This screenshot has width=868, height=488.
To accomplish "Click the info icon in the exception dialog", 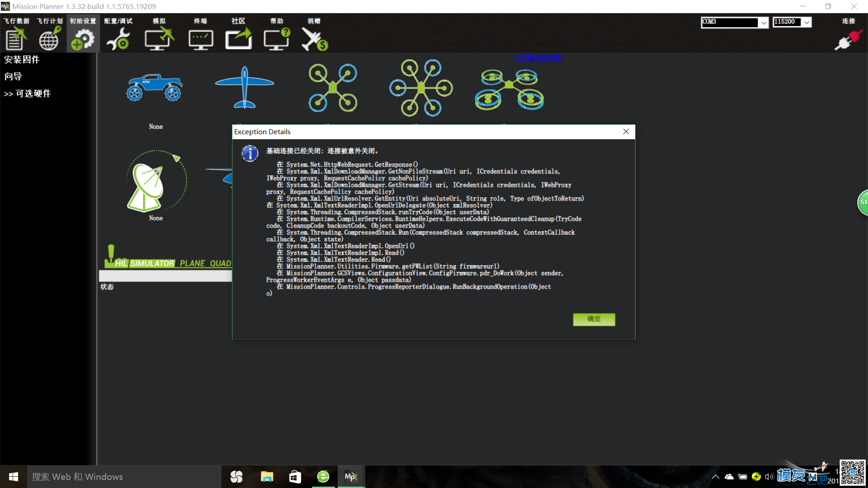I will point(250,154).
